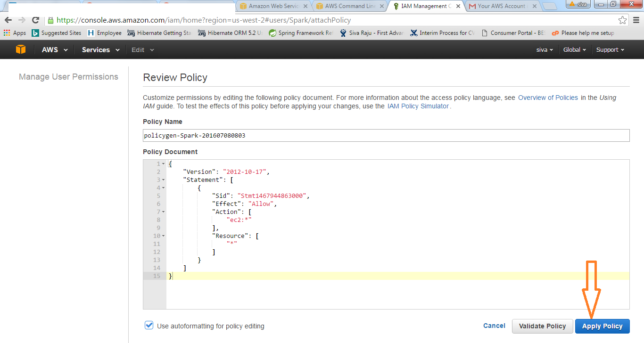Collapse the code fold at line 4
Image resolution: width=644 pixels, height=343 pixels.
[x=163, y=188]
